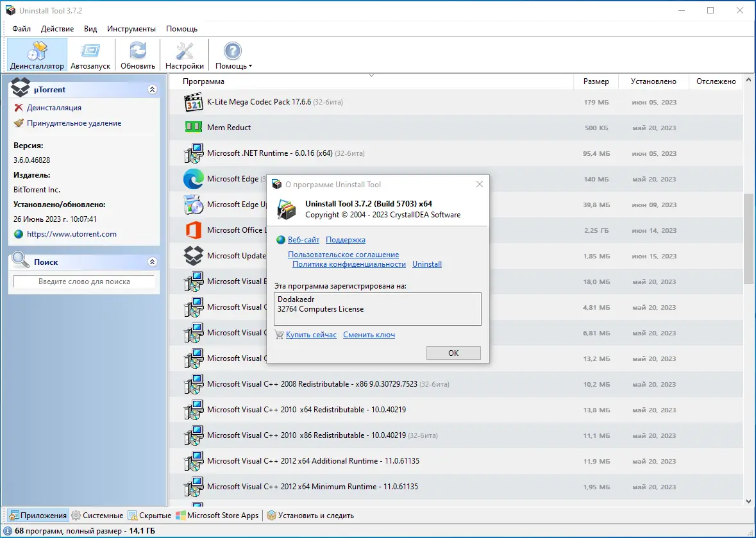756x538 pixels.
Task: Click OK in the about dialog
Action: pyautogui.click(x=453, y=353)
